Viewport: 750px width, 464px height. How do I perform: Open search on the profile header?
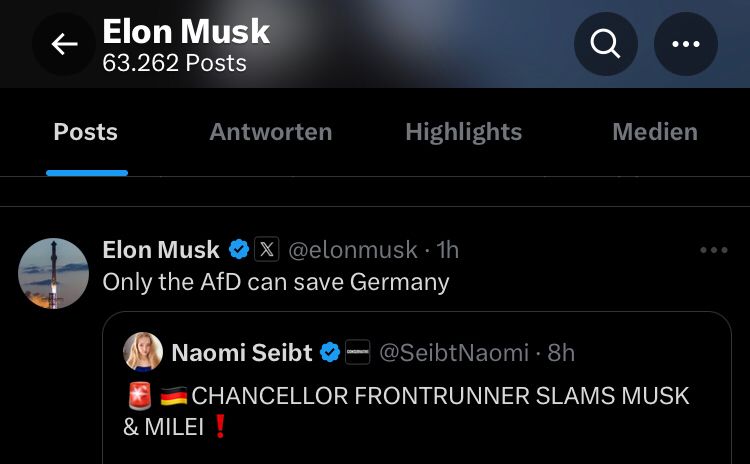(606, 44)
